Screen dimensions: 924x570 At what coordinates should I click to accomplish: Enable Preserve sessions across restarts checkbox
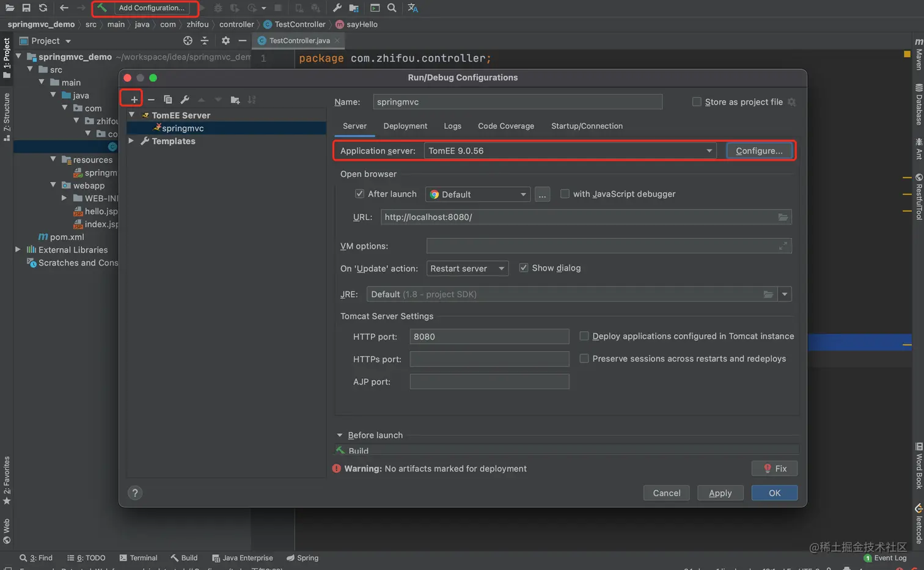point(584,359)
